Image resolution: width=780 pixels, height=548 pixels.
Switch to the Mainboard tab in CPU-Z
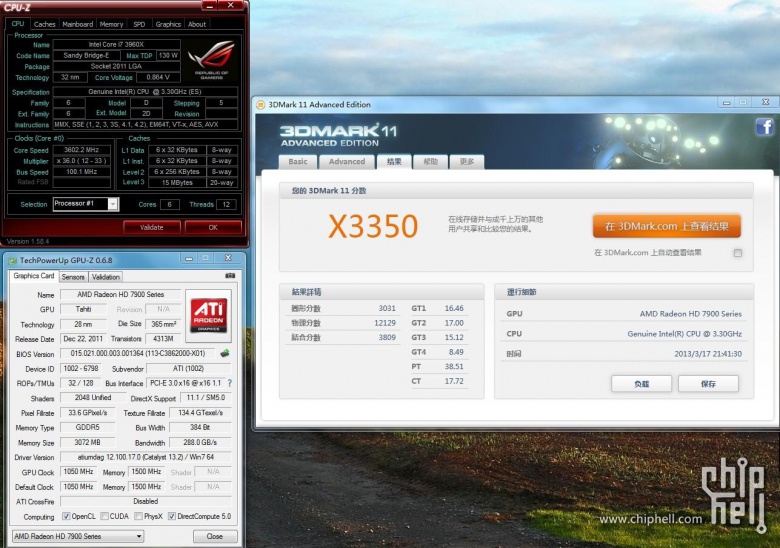point(77,24)
